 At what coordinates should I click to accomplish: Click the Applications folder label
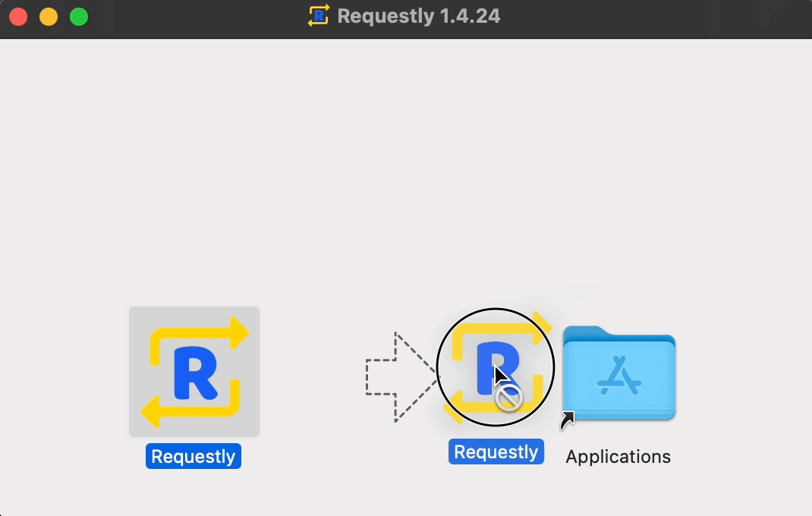click(618, 456)
